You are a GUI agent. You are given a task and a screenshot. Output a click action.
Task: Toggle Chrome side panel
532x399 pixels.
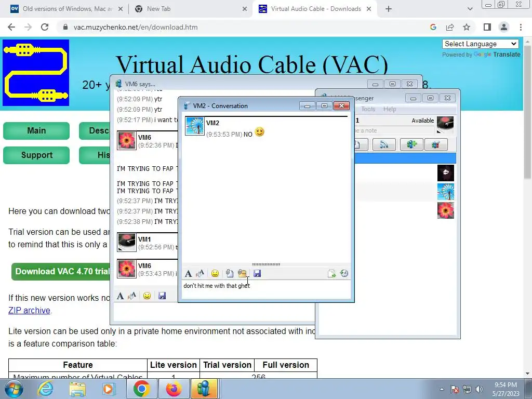coord(487,27)
